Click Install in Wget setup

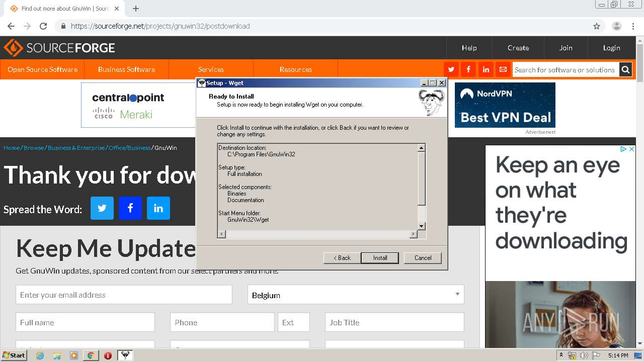click(x=380, y=258)
